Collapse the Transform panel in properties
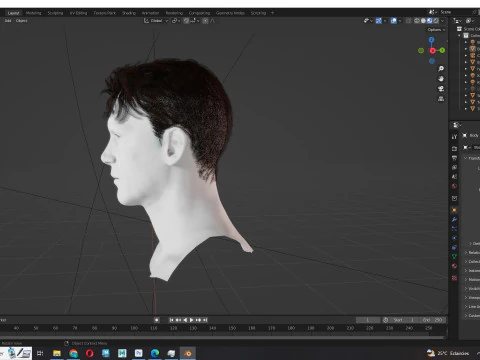Viewport: 480px width, 360px height. coord(472,158)
